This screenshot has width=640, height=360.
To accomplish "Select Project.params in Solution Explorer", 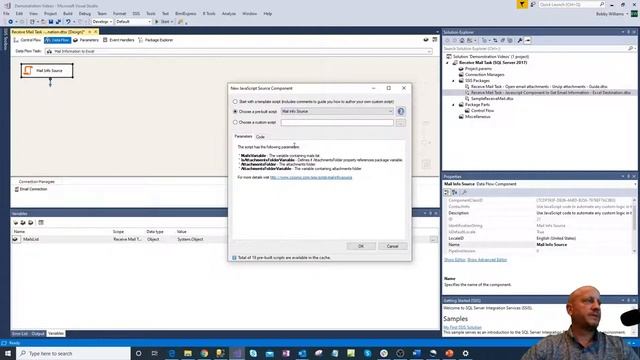I will [478, 69].
